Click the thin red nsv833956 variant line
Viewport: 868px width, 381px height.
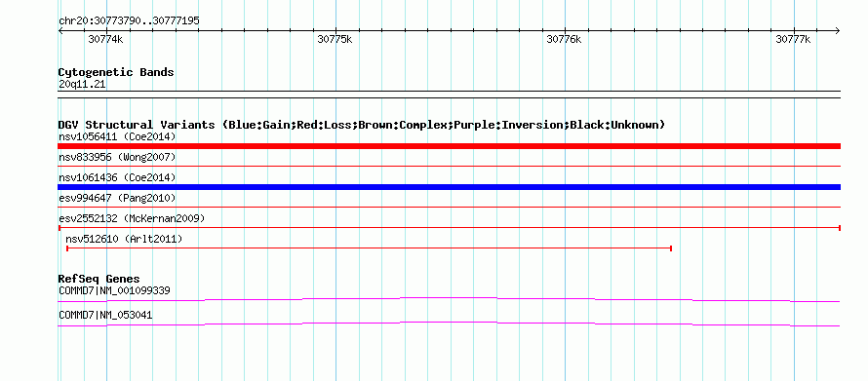pyautogui.click(x=449, y=166)
